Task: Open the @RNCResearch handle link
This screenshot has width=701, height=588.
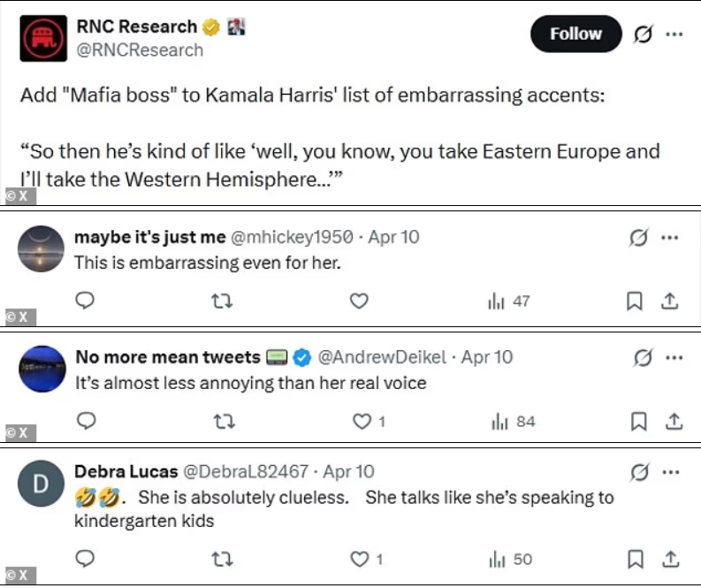Action: click(x=140, y=50)
